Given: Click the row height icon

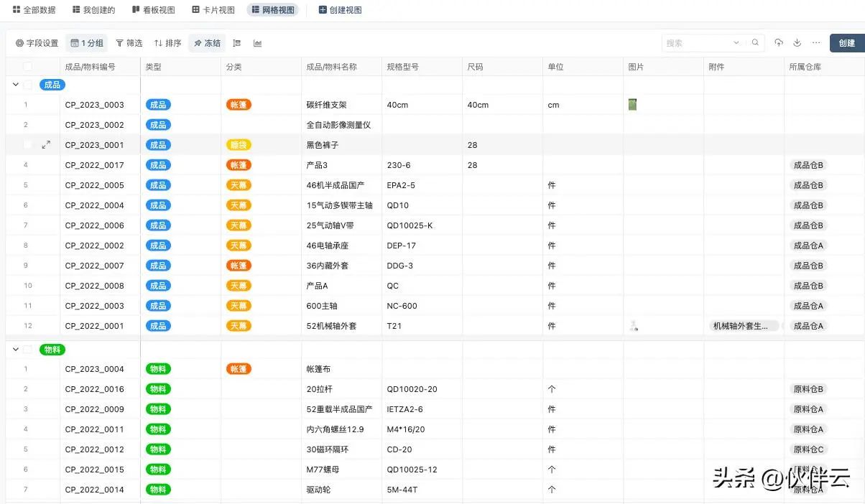Looking at the screenshot, I should [x=237, y=43].
